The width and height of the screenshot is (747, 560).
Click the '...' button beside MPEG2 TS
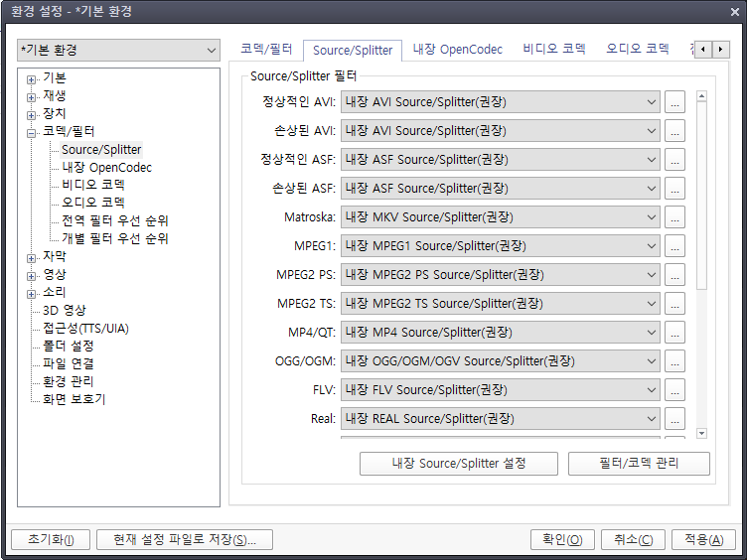[674, 304]
